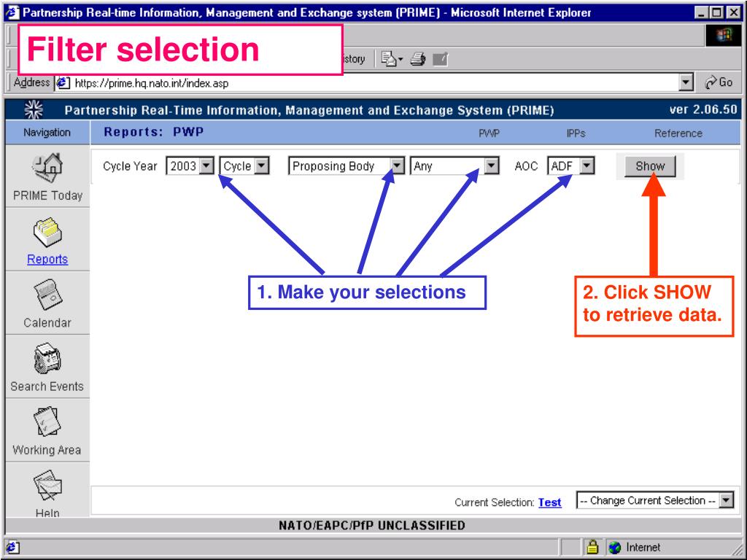Click the Internet Explorer title bar icon
747x560 pixels.
coord(12,12)
